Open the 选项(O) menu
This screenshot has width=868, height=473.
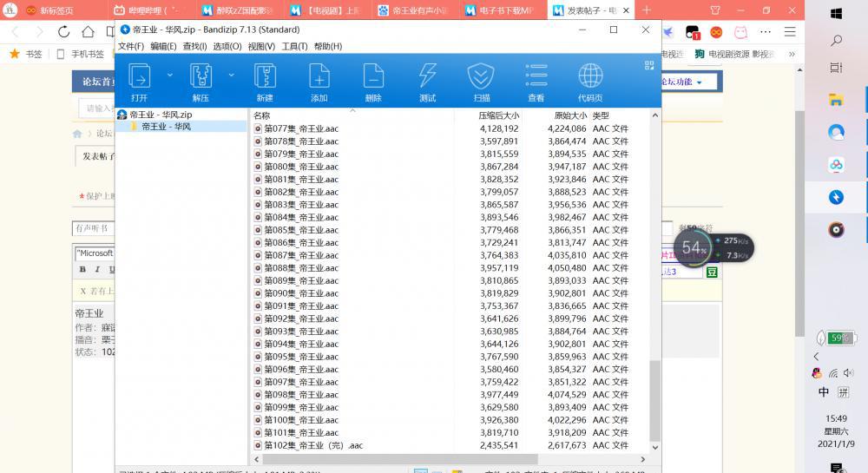click(227, 47)
